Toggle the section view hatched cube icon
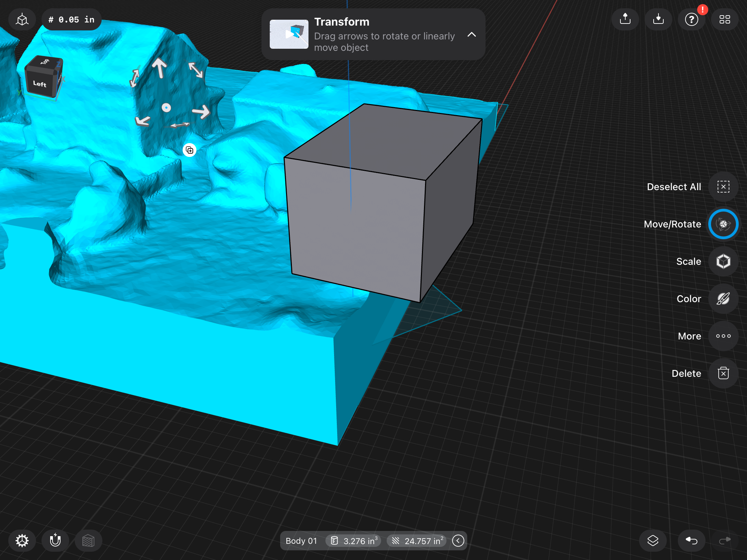The height and width of the screenshot is (560, 747). point(88,541)
